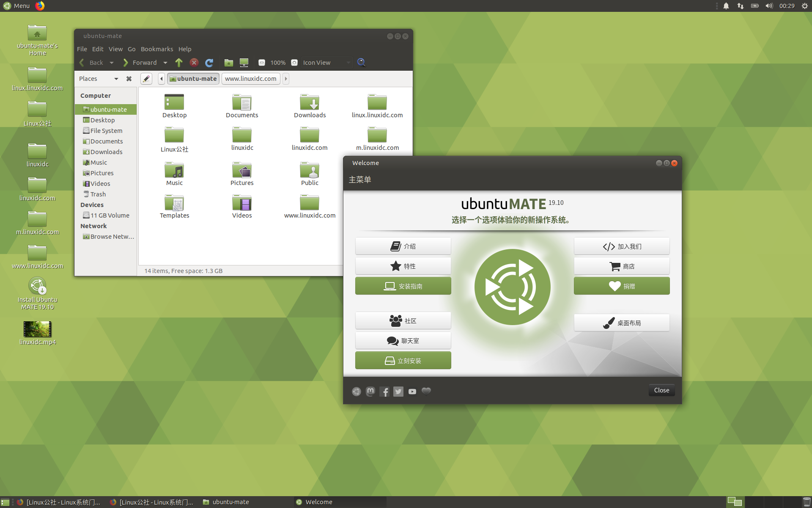Expand the Back button history arrow
Viewport: 812px width, 508px height.
click(111, 62)
